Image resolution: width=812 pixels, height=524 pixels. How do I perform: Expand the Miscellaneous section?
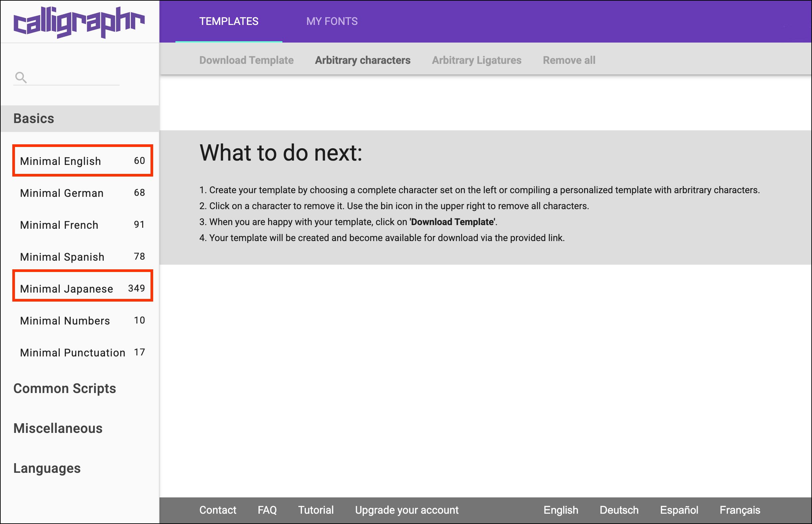point(58,428)
